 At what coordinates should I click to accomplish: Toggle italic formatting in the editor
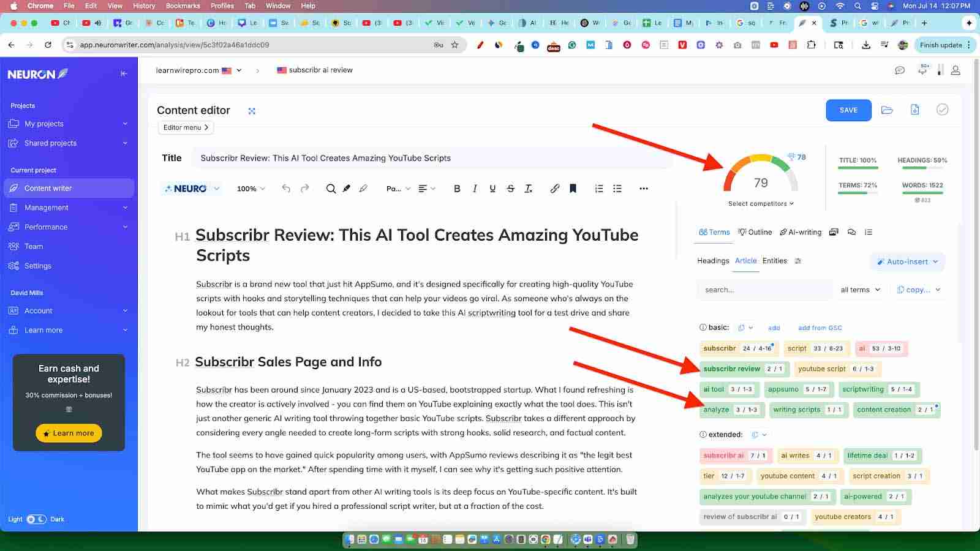tap(474, 189)
